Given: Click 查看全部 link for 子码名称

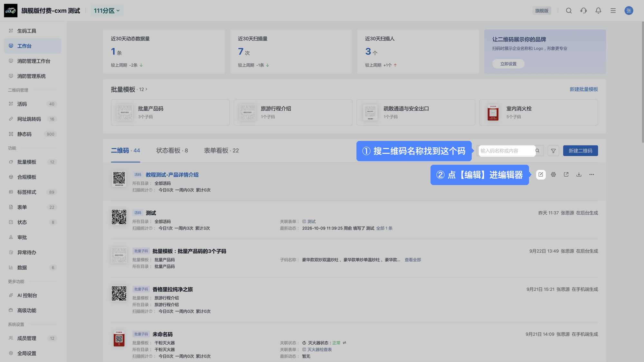Looking at the screenshot, I should [x=412, y=260].
